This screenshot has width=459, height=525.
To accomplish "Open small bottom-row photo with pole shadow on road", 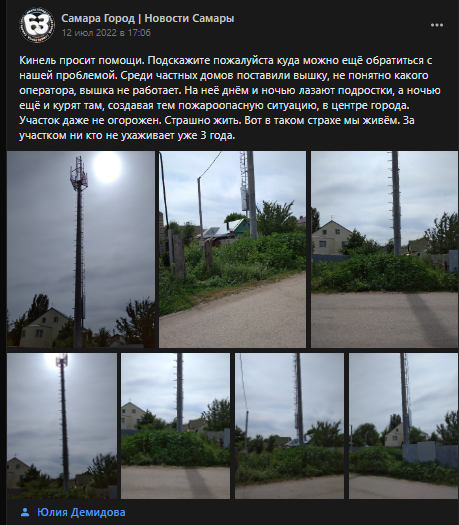I will (x=175, y=426).
